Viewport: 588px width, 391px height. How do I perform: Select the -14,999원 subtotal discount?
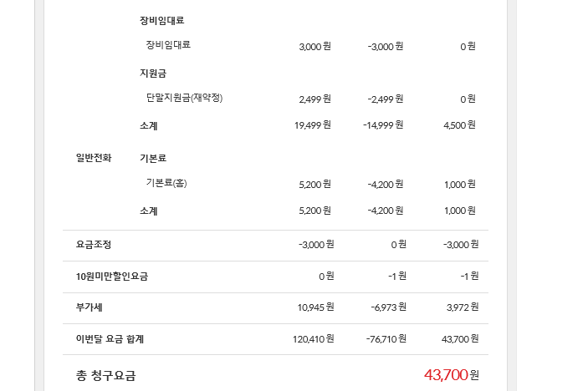coord(384,125)
